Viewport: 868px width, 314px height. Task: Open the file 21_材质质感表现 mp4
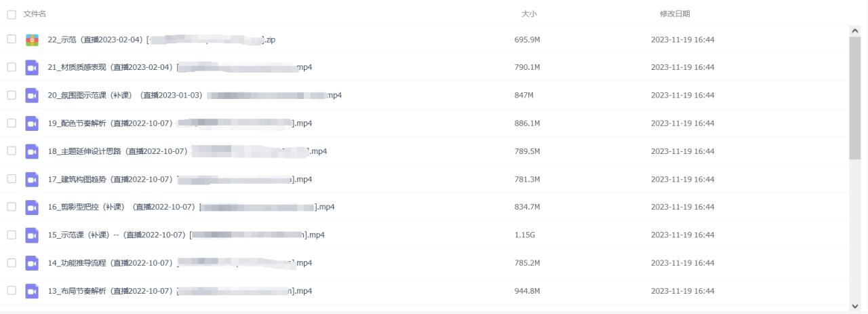pyautogui.click(x=180, y=67)
